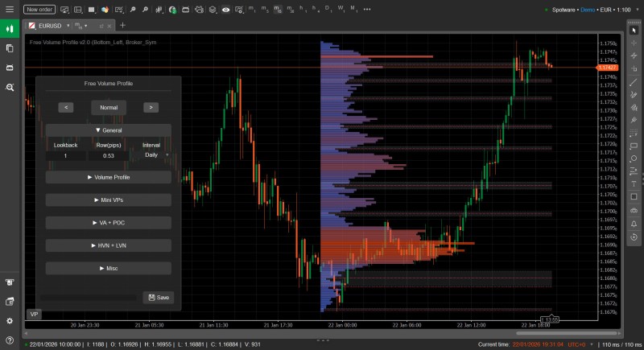Expand the Misc section
The width and height of the screenshot is (644, 350).
109,269
